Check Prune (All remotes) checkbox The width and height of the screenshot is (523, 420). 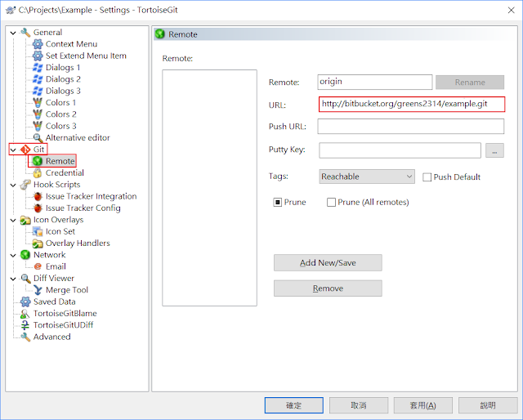331,202
